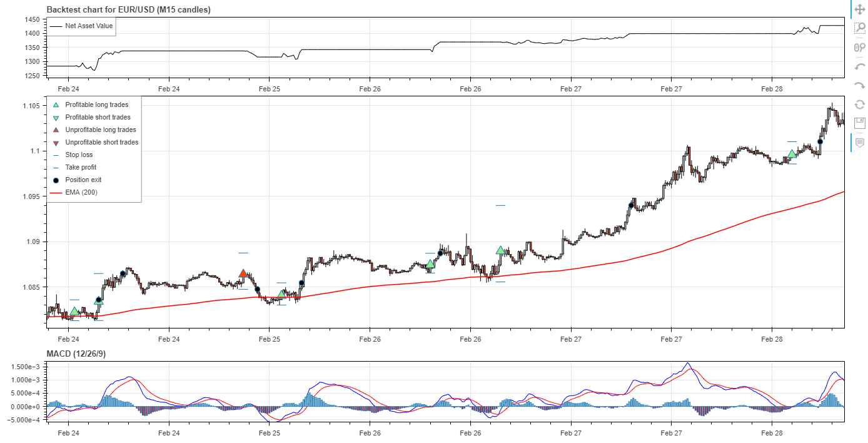
Task: Toggle Take profit legend entry
Action: 74,168
